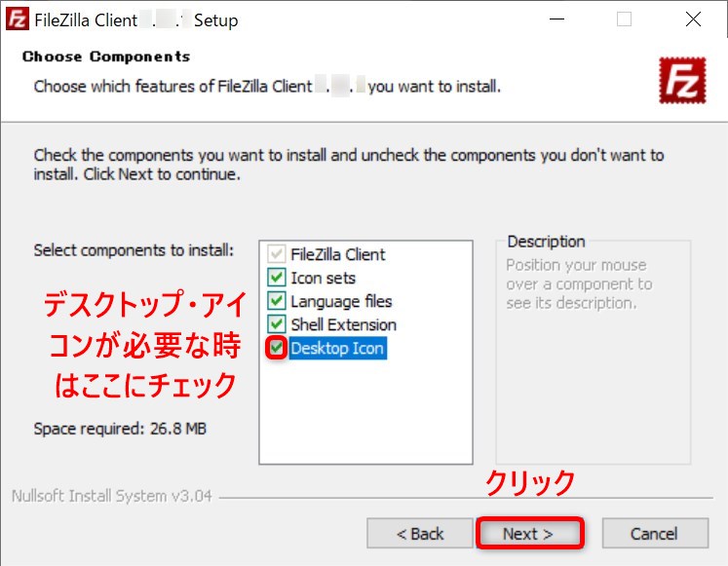Click the 'Space required: 26.8 MB' text
The height and width of the screenshot is (566, 728).
[120, 429]
